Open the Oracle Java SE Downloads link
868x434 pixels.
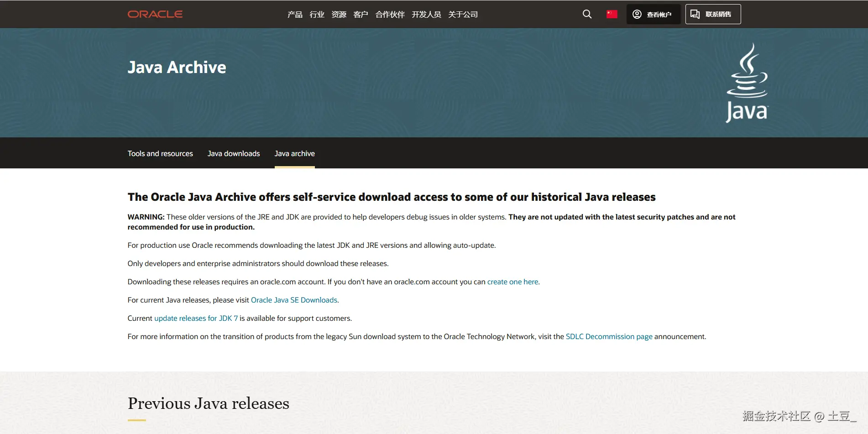coord(294,300)
